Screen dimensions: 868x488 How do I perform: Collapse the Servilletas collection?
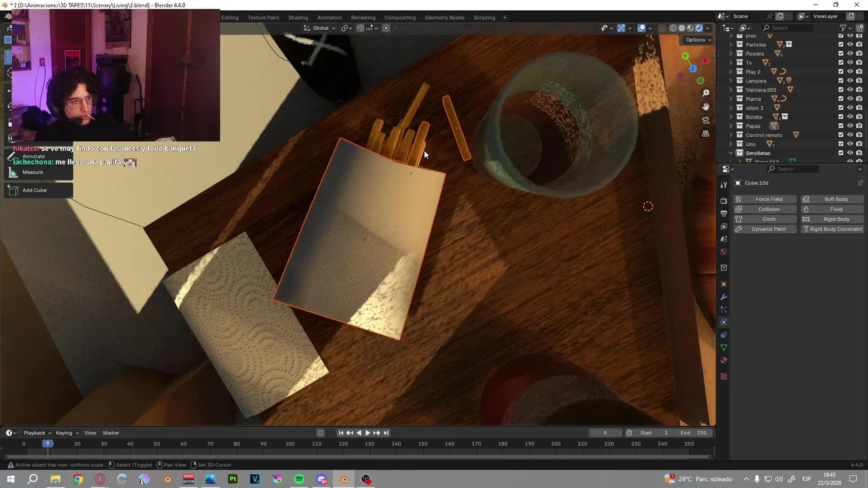(731, 153)
